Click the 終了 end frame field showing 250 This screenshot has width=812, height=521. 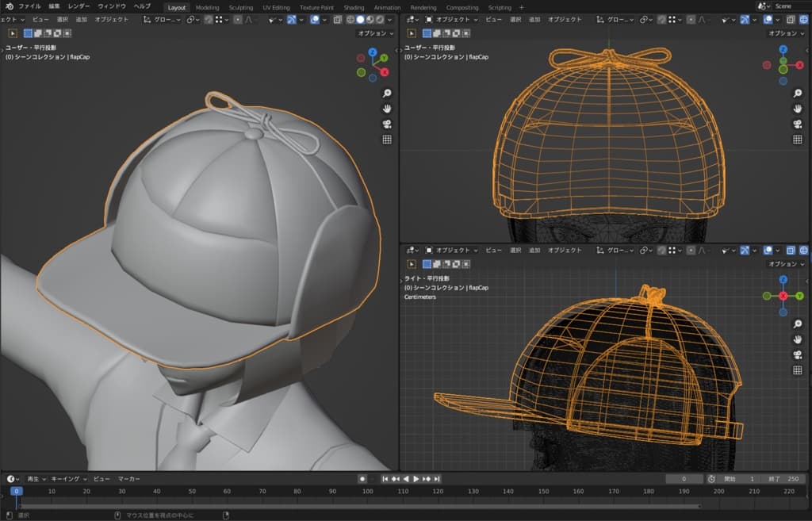(x=786, y=479)
